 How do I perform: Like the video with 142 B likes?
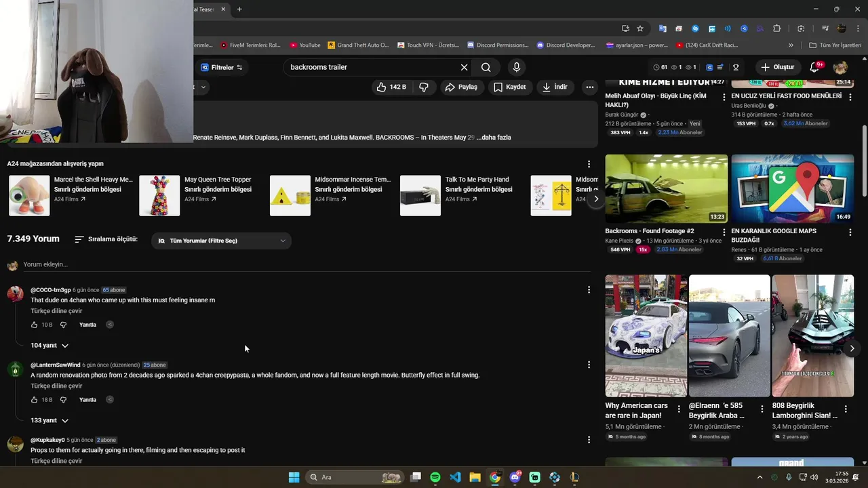[x=391, y=87]
